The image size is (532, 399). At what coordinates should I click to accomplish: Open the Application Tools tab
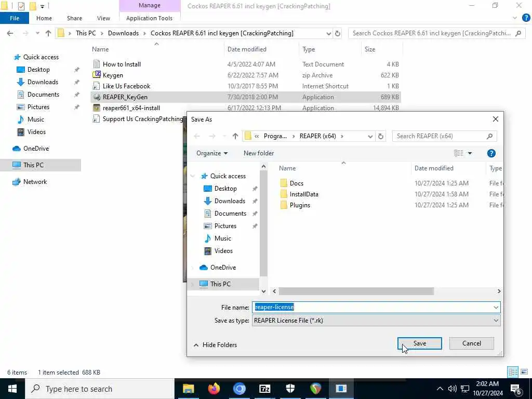click(x=149, y=18)
